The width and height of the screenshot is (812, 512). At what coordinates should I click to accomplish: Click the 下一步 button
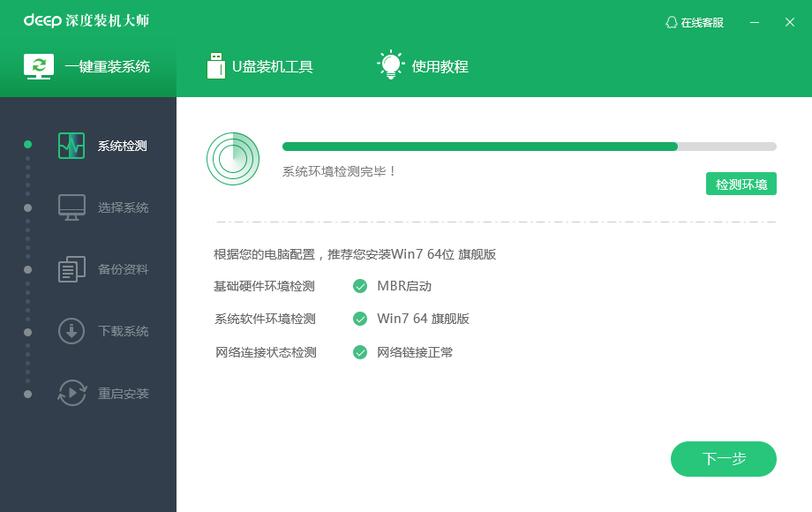(723, 459)
